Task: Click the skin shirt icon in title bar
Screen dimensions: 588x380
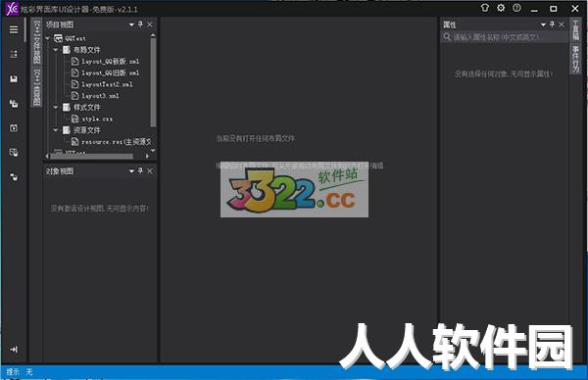Action: pyautogui.click(x=485, y=8)
